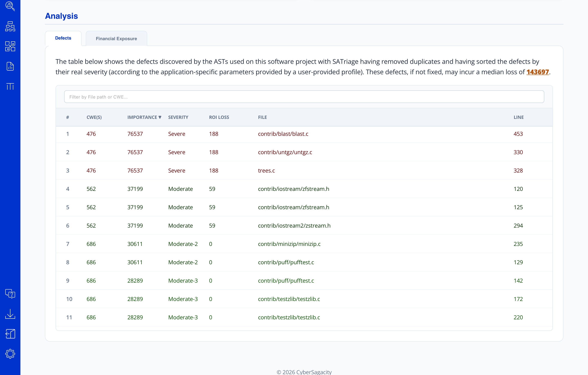Select file contrib/blast/blast.c
Image resolution: width=588 pixels, height=375 pixels.
(283, 134)
